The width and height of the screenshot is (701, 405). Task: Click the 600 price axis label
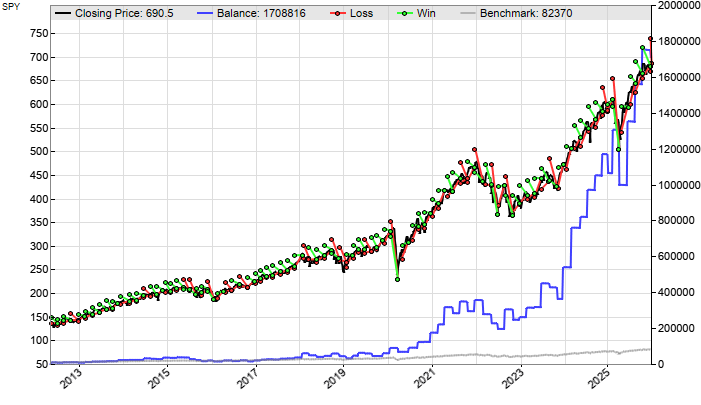coord(39,104)
